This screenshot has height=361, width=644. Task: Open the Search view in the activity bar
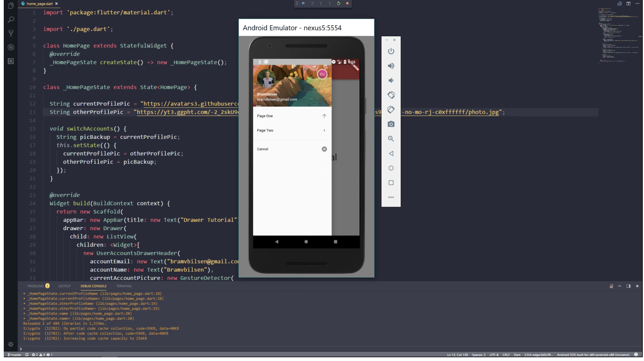click(11, 19)
